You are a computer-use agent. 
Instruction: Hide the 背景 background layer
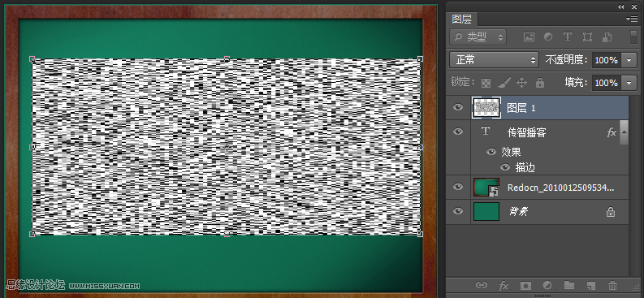click(x=458, y=211)
